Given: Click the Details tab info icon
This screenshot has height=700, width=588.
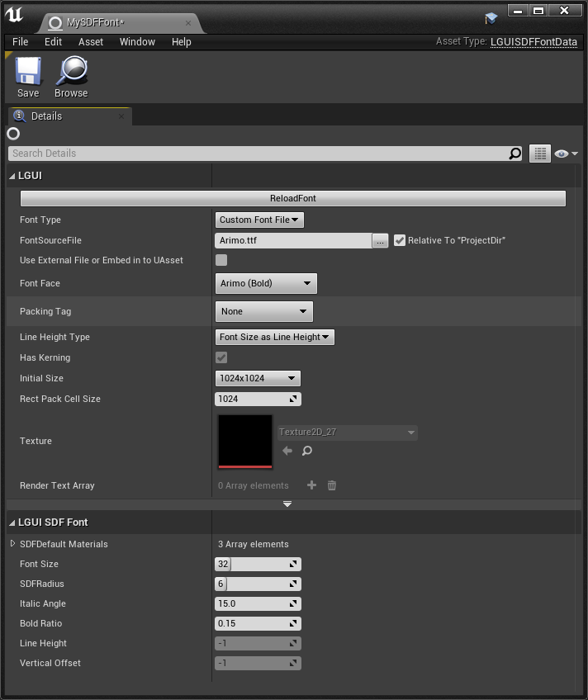Looking at the screenshot, I should click(19, 116).
